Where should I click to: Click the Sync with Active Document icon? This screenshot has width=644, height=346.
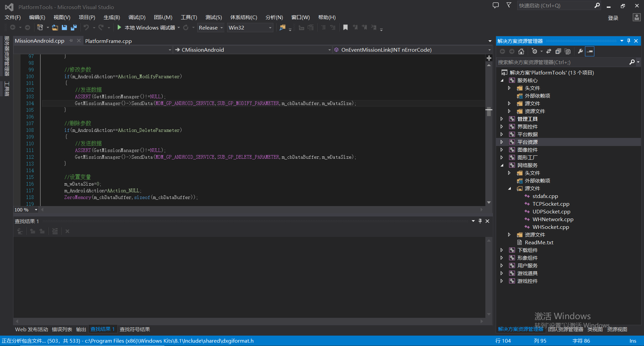click(x=549, y=51)
